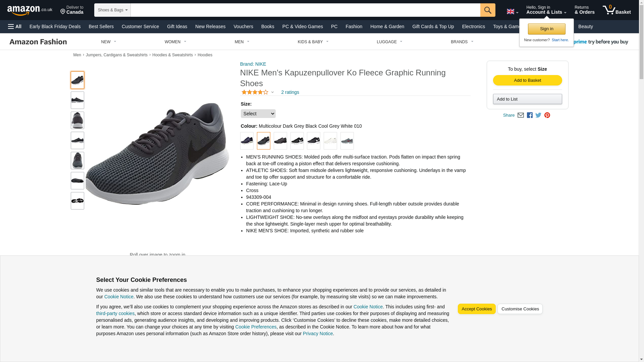
Task: Open the BRANDS fashion menu
Action: [462, 42]
